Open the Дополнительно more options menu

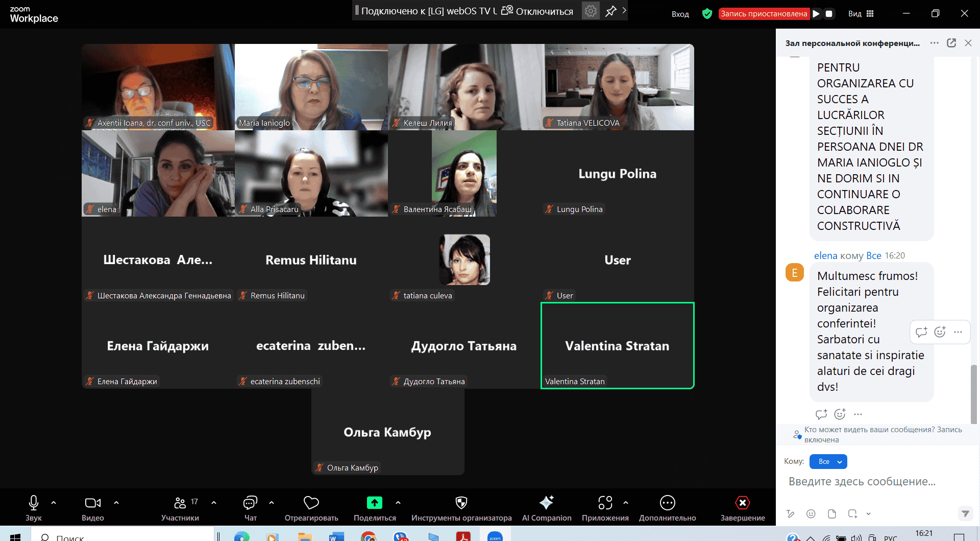[x=667, y=503]
